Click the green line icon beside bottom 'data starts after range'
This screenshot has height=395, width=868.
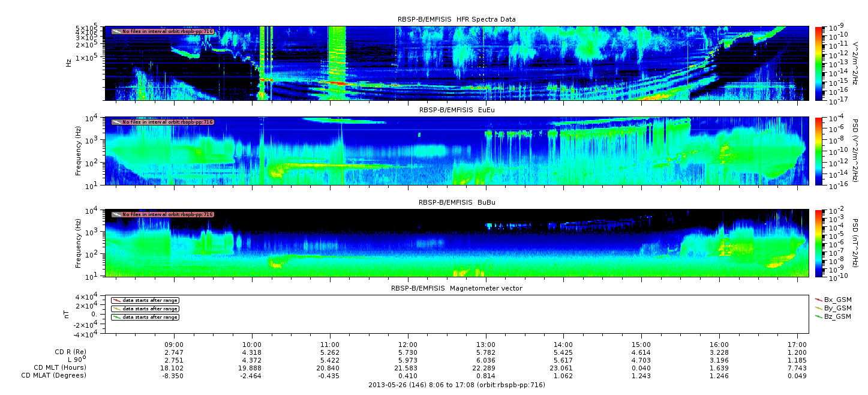(x=116, y=317)
